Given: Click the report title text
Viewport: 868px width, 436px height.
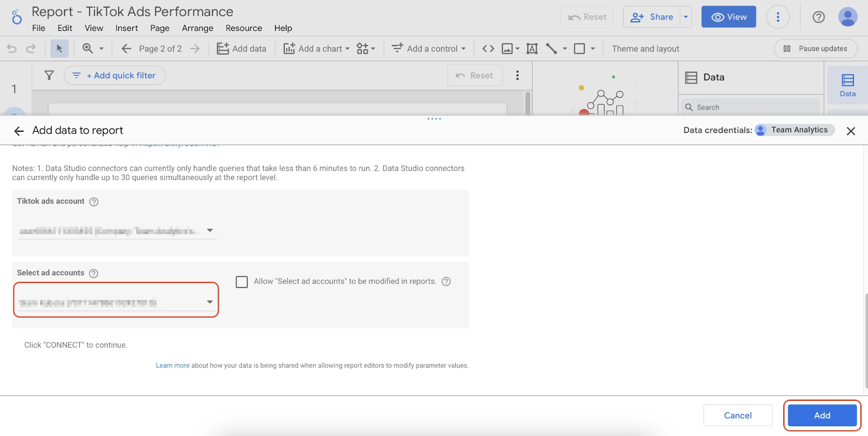Looking at the screenshot, I should click(x=132, y=11).
